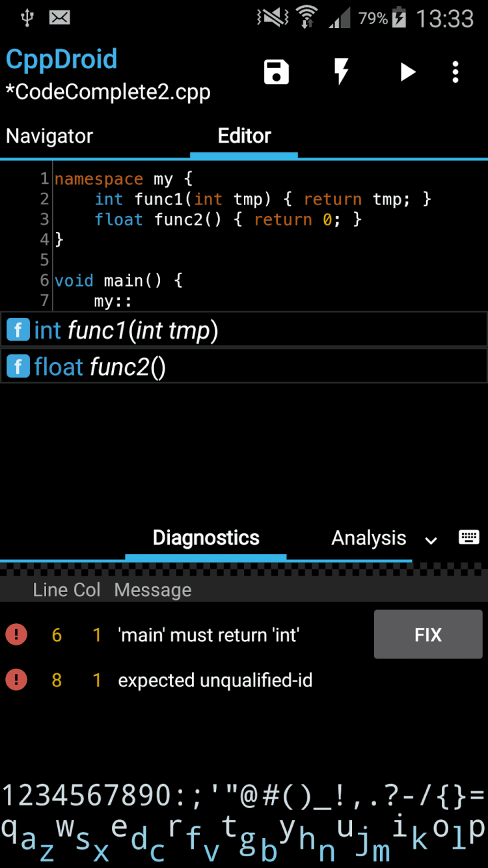488x868 pixels.
Task: Tap the function icon beside func1 suggestion
Action: click(x=18, y=330)
